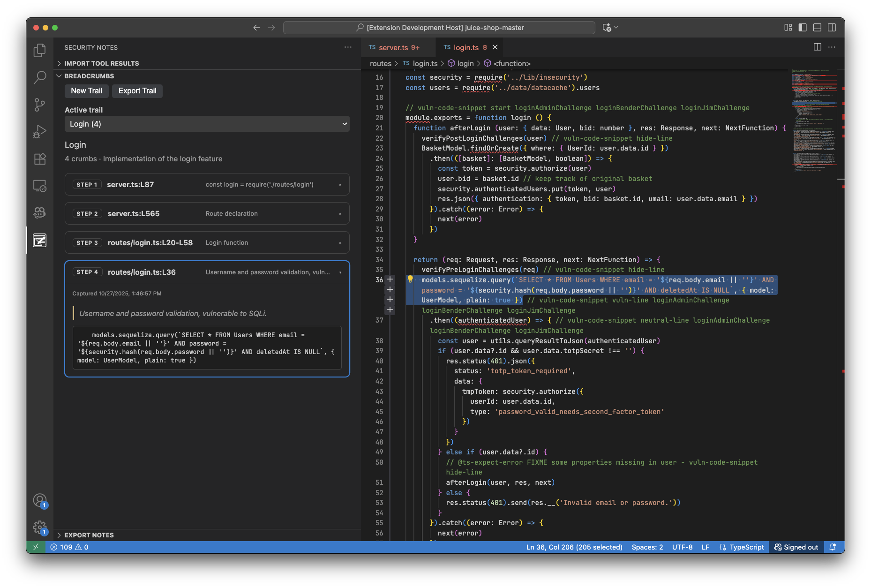Click the login symbol breadcrumb
871x588 pixels.
tap(461, 63)
